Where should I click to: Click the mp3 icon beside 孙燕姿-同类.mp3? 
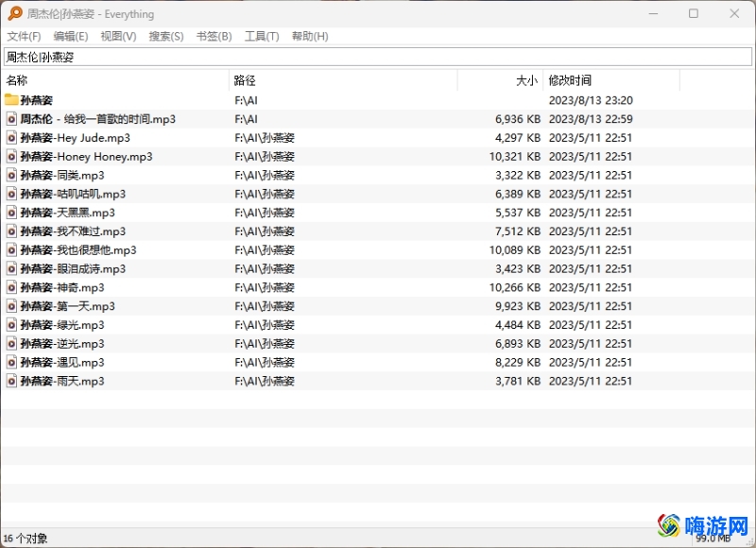[x=11, y=176]
